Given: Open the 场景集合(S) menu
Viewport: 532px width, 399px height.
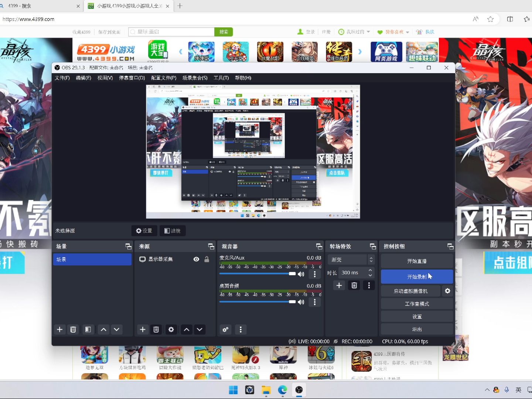Looking at the screenshot, I should point(195,78).
